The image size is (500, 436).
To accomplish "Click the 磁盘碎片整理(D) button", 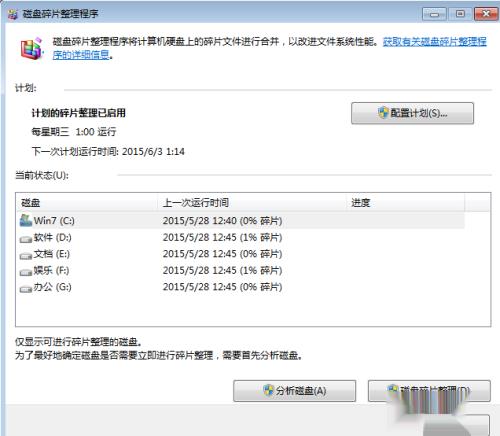I will pos(429,391).
